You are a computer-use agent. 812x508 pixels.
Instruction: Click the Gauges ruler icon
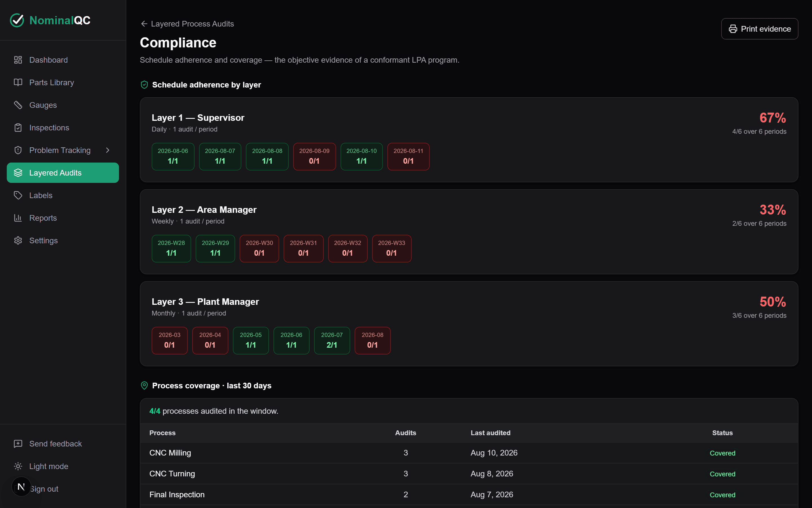[18, 105]
